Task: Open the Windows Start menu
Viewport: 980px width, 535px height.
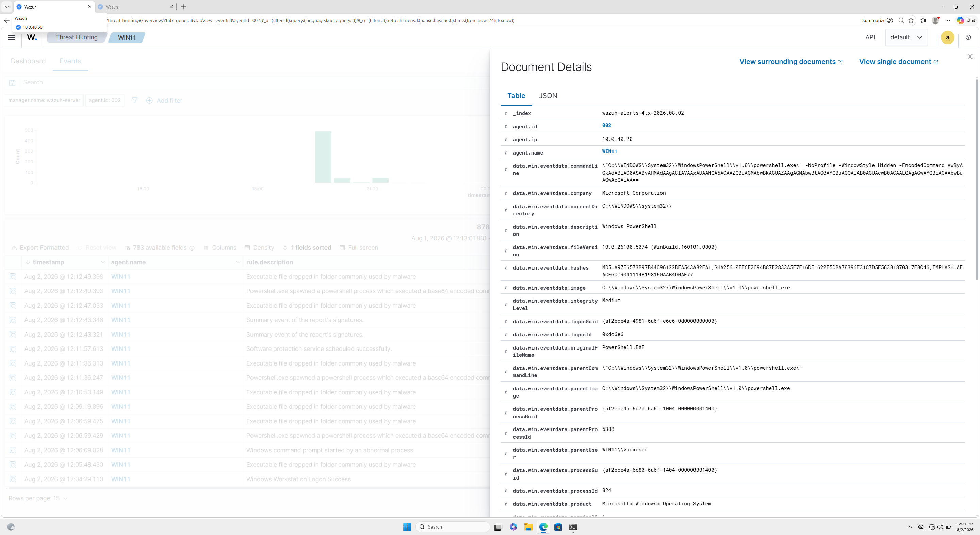Action: 407,526
